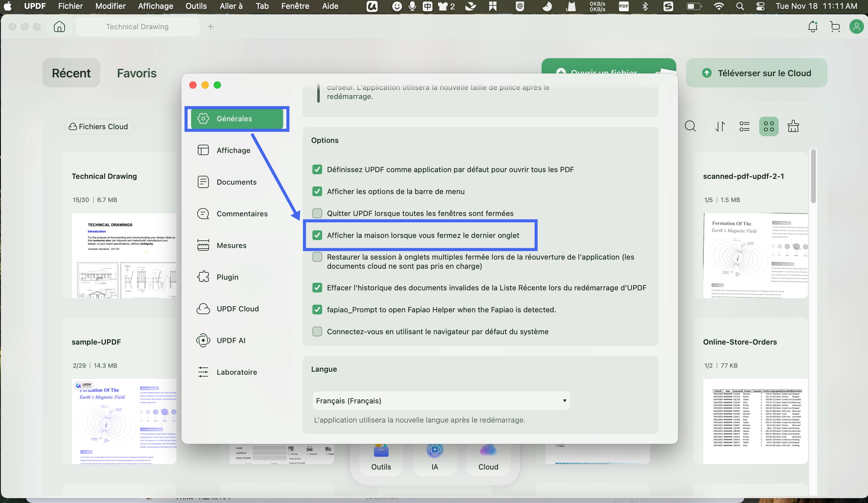
Task: Click the sort order icon
Action: [720, 126]
